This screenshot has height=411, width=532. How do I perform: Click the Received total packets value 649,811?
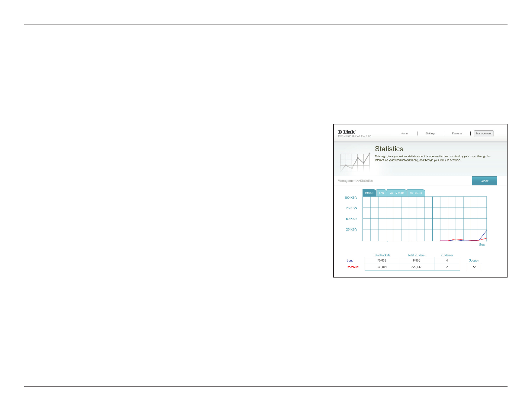click(382, 267)
